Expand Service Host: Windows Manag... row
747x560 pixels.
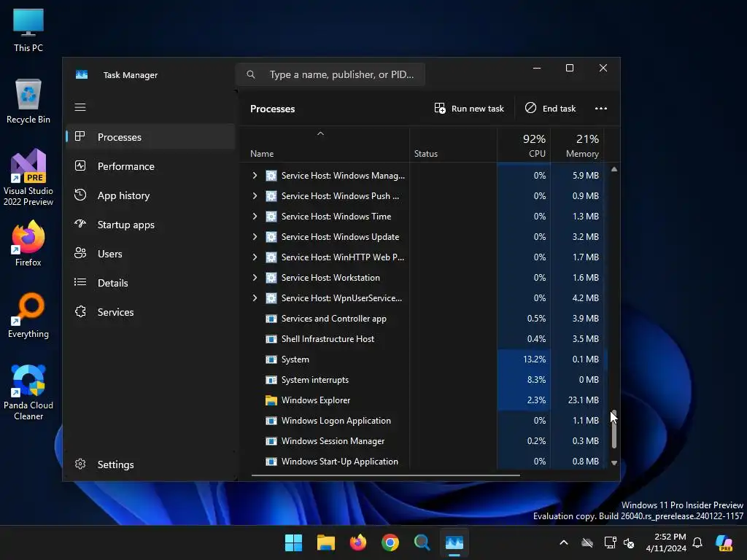[x=255, y=175]
